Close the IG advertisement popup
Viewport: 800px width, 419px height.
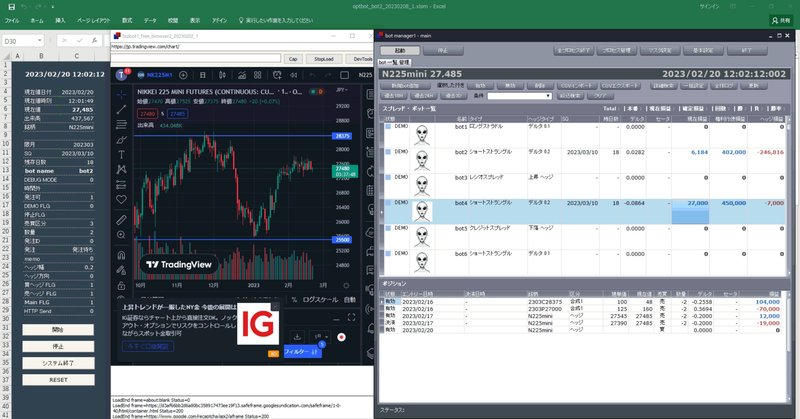coord(275,307)
